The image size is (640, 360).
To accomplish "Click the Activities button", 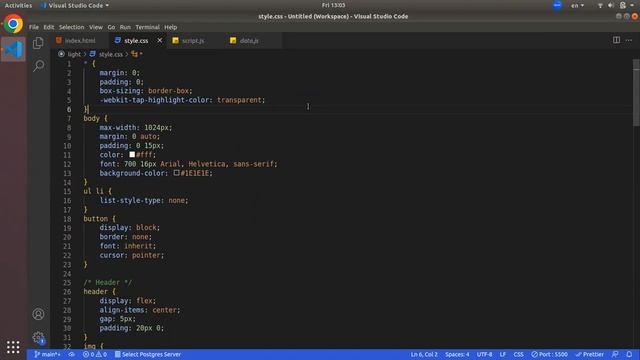I will (x=18, y=5).
